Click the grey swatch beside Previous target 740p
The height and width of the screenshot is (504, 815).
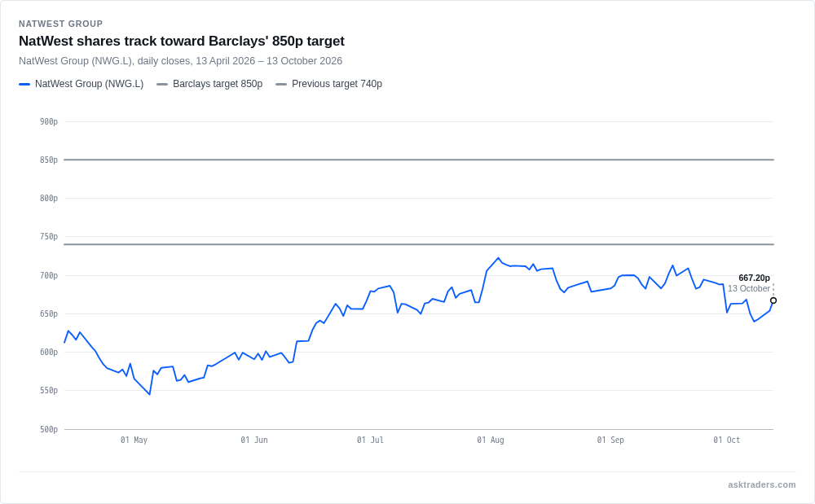[x=281, y=84]
